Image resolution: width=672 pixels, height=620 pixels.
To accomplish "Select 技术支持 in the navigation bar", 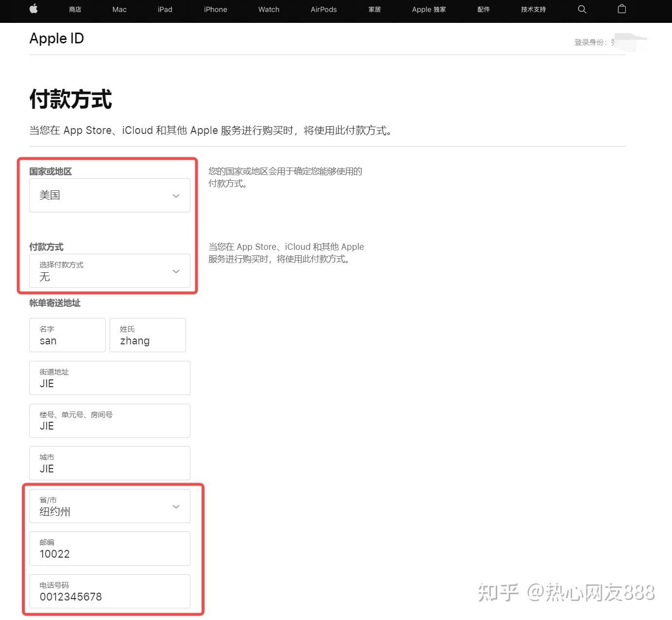I will pyautogui.click(x=533, y=9).
